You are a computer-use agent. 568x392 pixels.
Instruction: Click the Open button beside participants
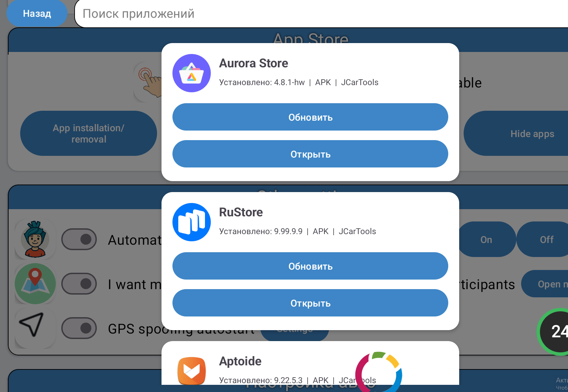click(545, 284)
